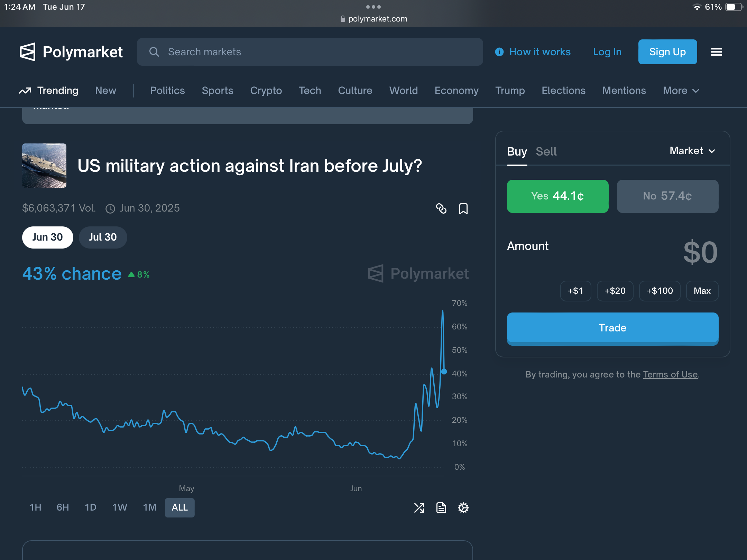747x560 pixels.
Task: Set chart range to ALL
Action: coord(180,507)
